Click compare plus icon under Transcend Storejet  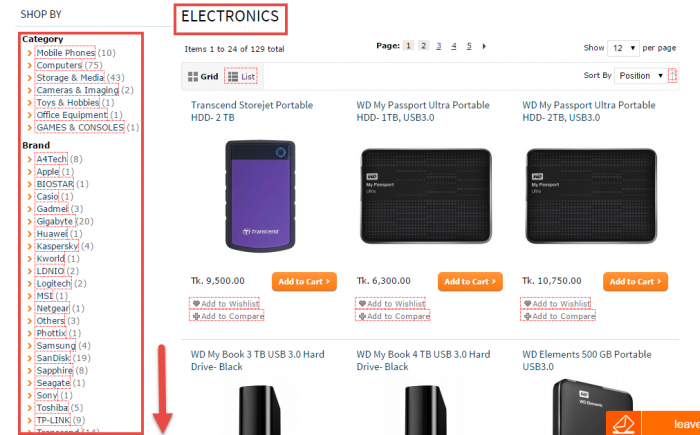196,317
